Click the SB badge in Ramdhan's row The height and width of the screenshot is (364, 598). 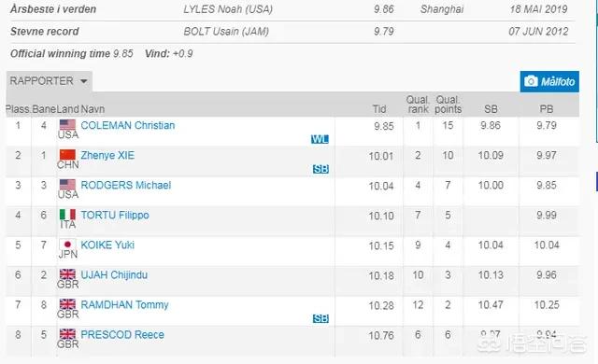point(320,318)
